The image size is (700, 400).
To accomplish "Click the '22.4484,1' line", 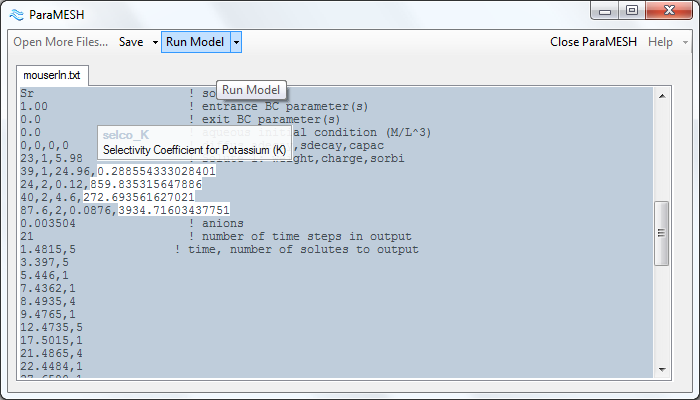I will (51, 366).
